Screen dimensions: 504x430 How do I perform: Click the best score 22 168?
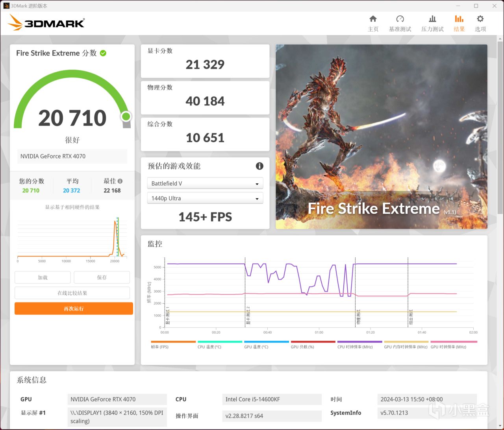coord(112,190)
